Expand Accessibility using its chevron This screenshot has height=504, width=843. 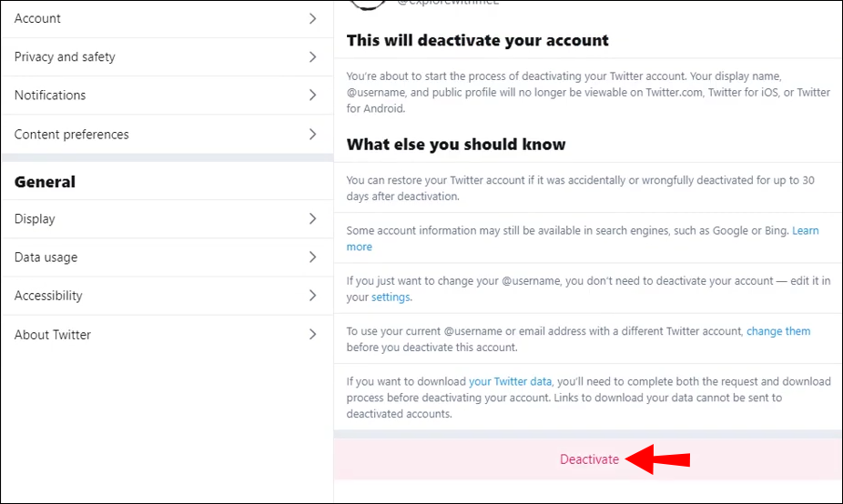tap(312, 296)
